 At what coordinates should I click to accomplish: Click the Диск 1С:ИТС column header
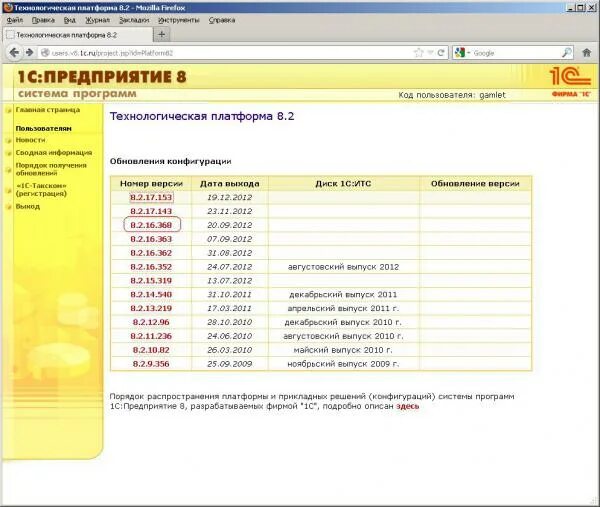343,184
